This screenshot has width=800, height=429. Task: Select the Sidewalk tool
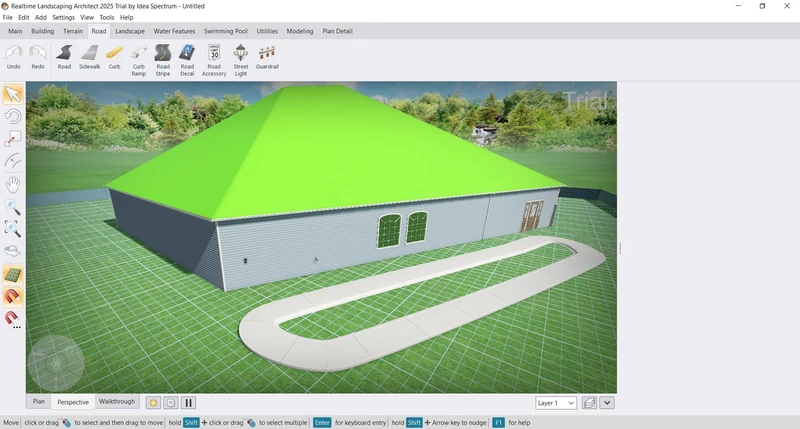pos(89,56)
